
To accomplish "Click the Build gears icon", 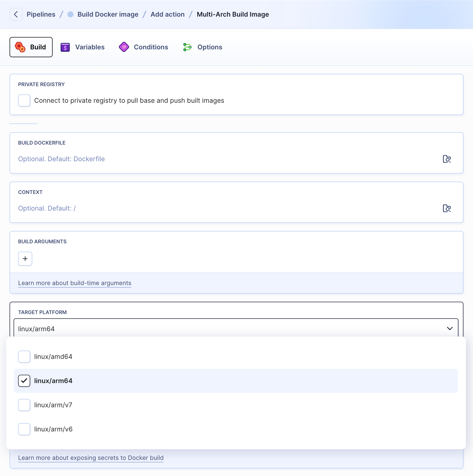I will click(x=20, y=47).
